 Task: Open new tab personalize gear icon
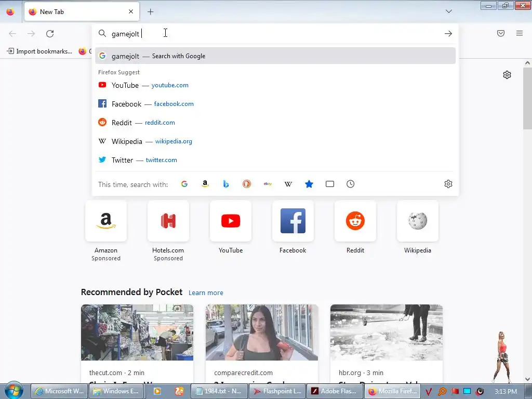pyautogui.click(x=507, y=75)
